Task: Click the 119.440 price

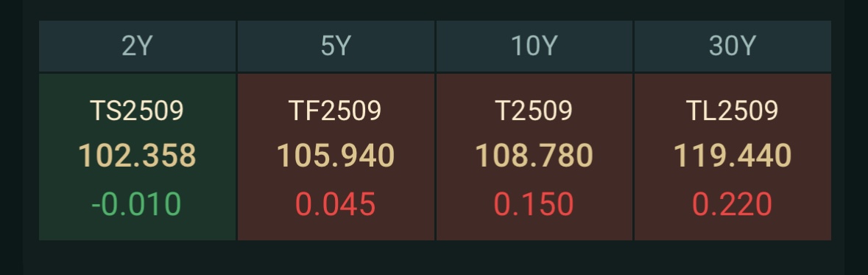Action: click(733, 156)
